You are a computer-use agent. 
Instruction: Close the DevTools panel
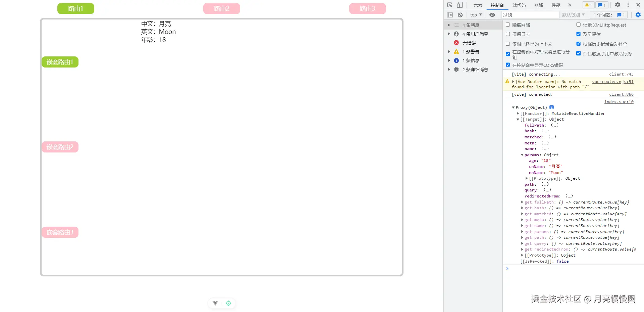(638, 5)
